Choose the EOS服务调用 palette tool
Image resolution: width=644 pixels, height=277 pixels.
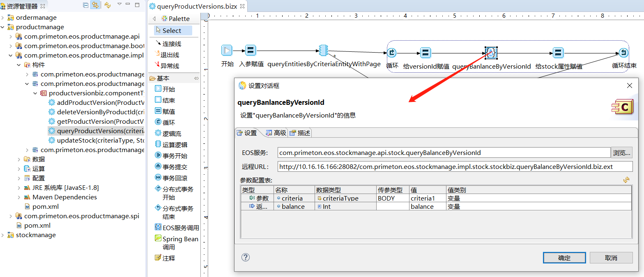[177, 228]
